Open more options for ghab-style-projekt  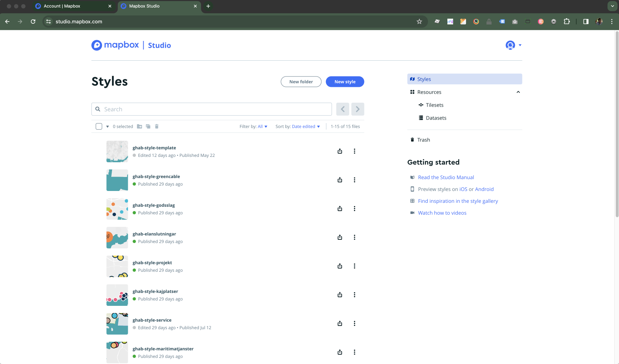tap(354, 266)
